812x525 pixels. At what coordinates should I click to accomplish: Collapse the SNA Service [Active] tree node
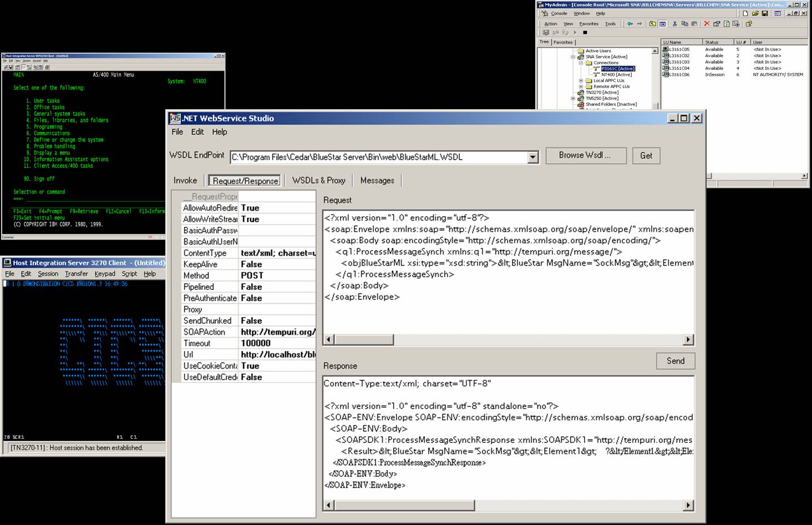pyautogui.click(x=573, y=57)
